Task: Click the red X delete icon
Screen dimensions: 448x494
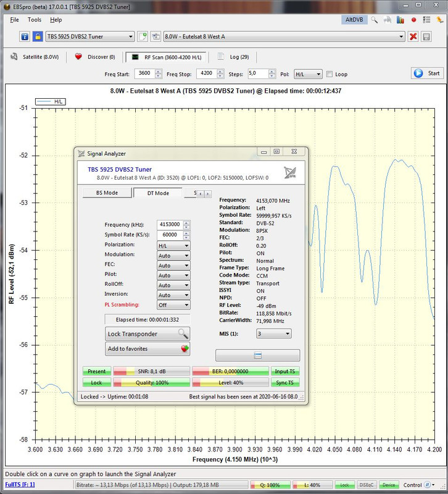Action: 413,36
